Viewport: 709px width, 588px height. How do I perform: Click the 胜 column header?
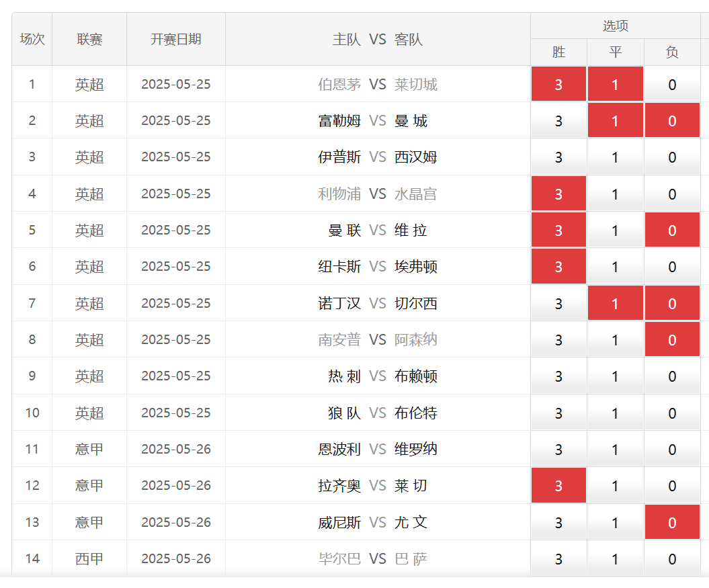click(x=558, y=52)
